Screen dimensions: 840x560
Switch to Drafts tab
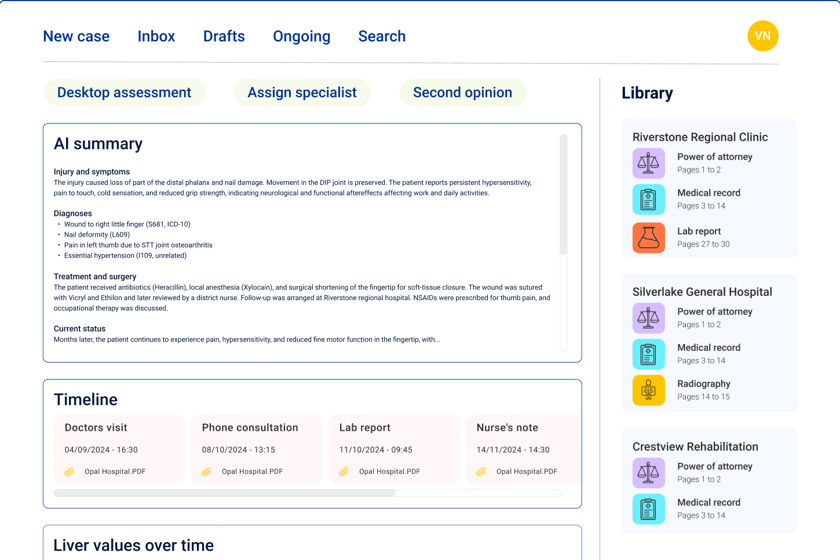[223, 36]
